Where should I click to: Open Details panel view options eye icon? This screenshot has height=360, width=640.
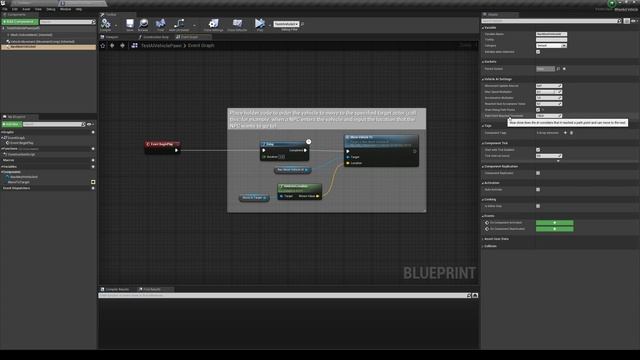634,21
